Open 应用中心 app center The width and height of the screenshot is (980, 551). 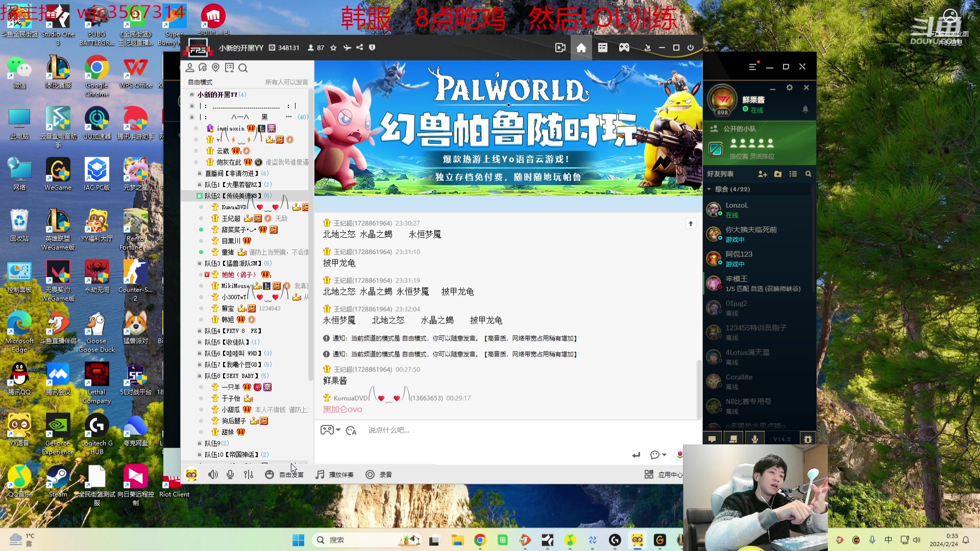point(663,474)
